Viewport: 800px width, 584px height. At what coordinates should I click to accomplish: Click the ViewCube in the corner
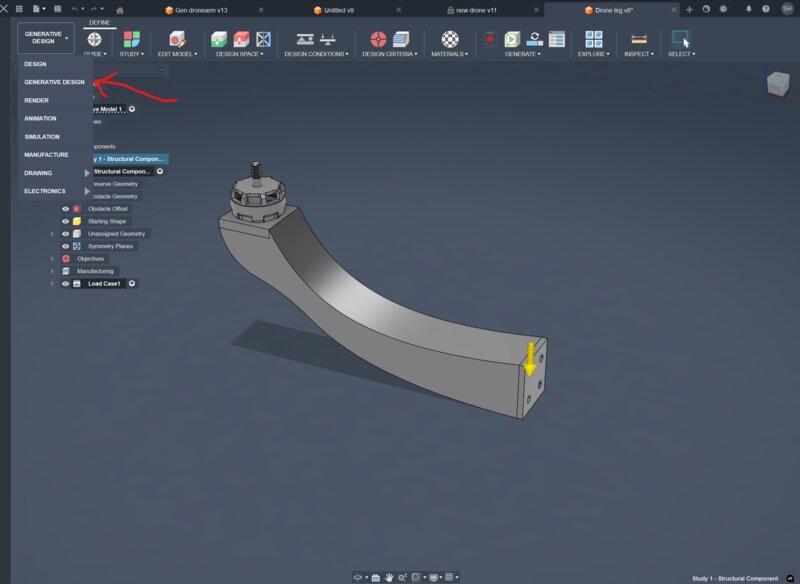click(x=778, y=84)
